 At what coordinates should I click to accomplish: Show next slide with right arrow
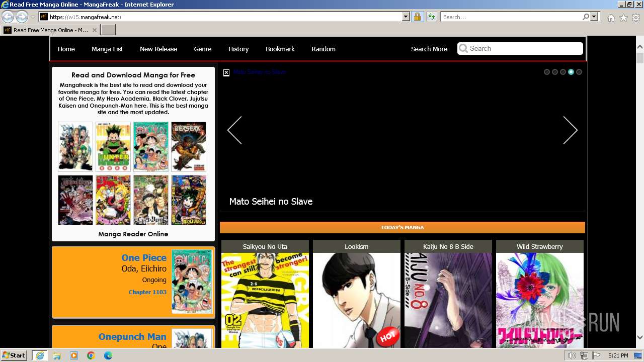click(x=570, y=130)
